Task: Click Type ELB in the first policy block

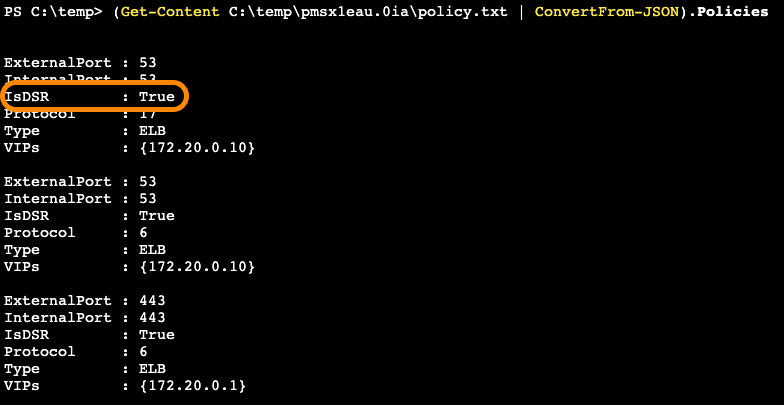Action: tap(151, 131)
